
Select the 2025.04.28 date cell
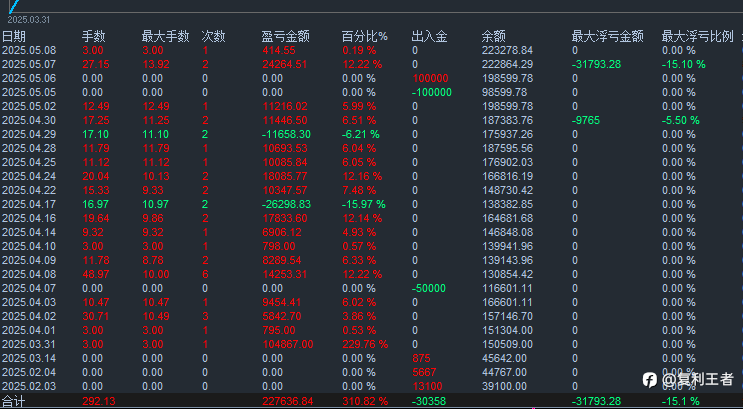tap(29, 148)
